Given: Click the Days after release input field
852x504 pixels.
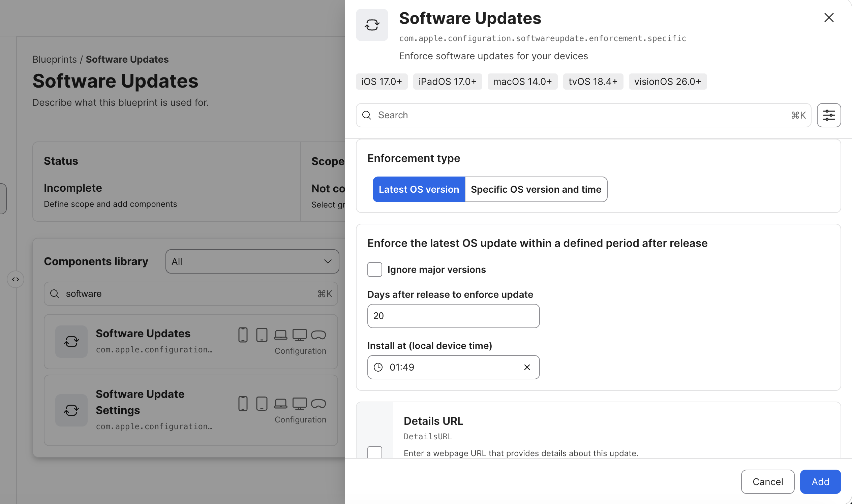Looking at the screenshot, I should tap(453, 316).
